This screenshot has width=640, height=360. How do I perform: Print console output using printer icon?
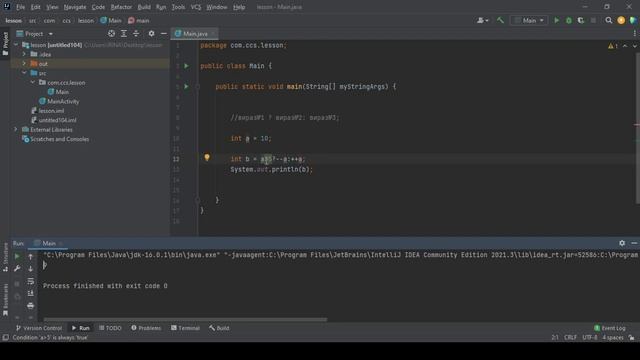pos(30,305)
